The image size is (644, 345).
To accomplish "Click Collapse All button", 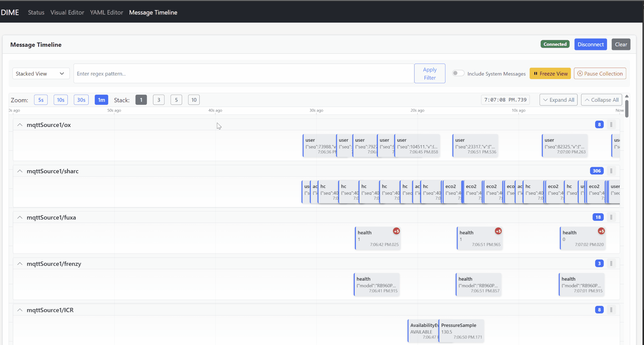I will pyautogui.click(x=601, y=100).
